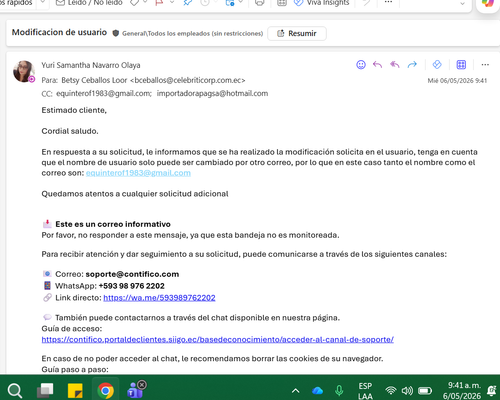Image resolution: width=500 pixels, height=400 pixels.
Task: Open the toolbar three-dots more options
Action: 388,2
